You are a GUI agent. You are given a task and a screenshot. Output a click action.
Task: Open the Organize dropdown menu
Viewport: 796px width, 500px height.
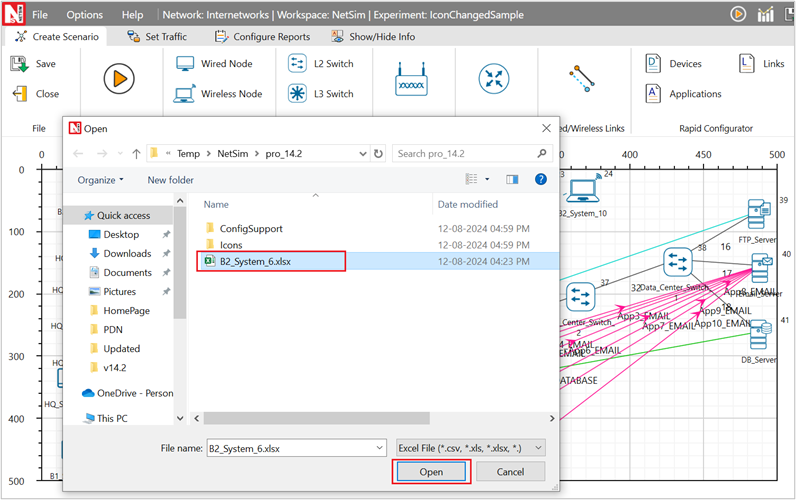coord(100,180)
